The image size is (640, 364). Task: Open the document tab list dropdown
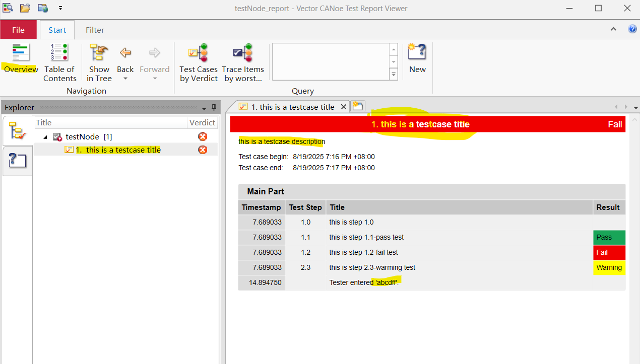pyautogui.click(x=635, y=108)
